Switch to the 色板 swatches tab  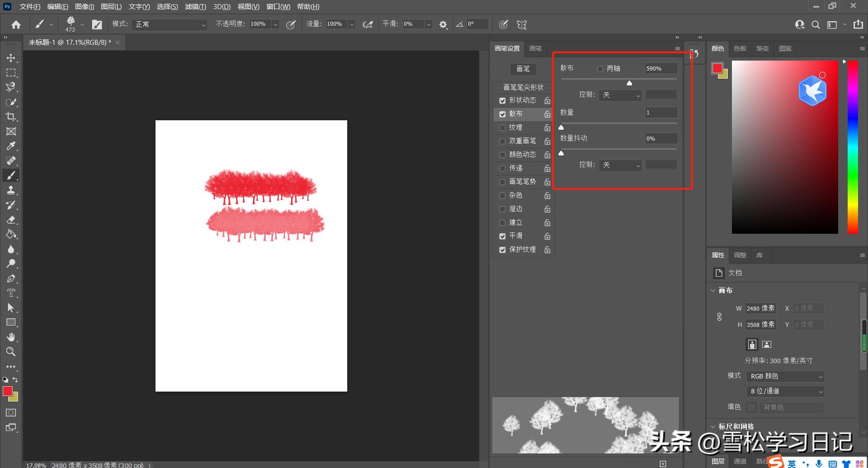point(740,49)
